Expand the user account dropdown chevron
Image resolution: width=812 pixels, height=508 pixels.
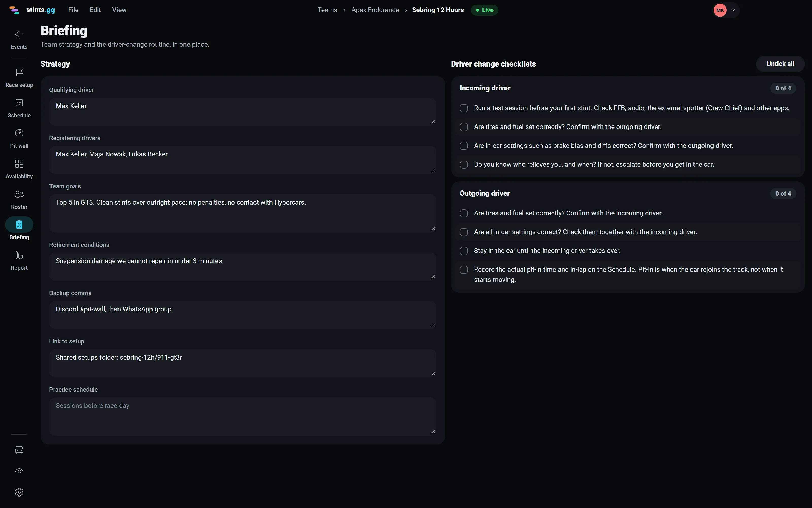[733, 10]
